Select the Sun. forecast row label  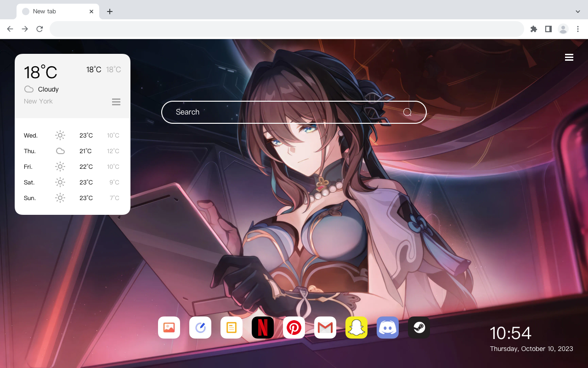click(x=30, y=198)
